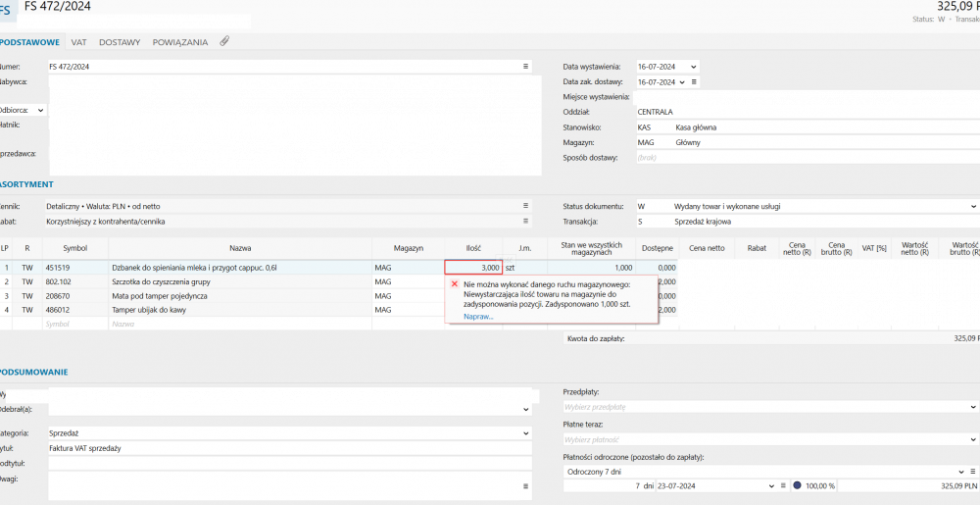The height and width of the screenshot is (505, 980).
Task: Switch to the VAT tab
Action: tap(78, 42)
